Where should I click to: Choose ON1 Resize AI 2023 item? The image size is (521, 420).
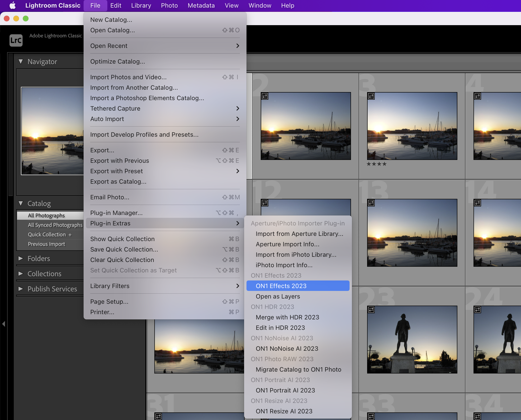pyautogui.click(x=298, y=411)
